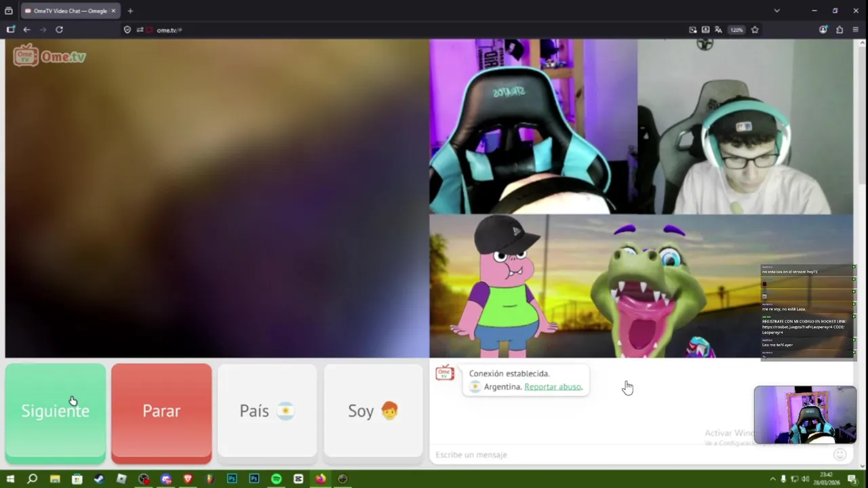
Task: Open the Windows notification center
Action: [x=852, y=479]
